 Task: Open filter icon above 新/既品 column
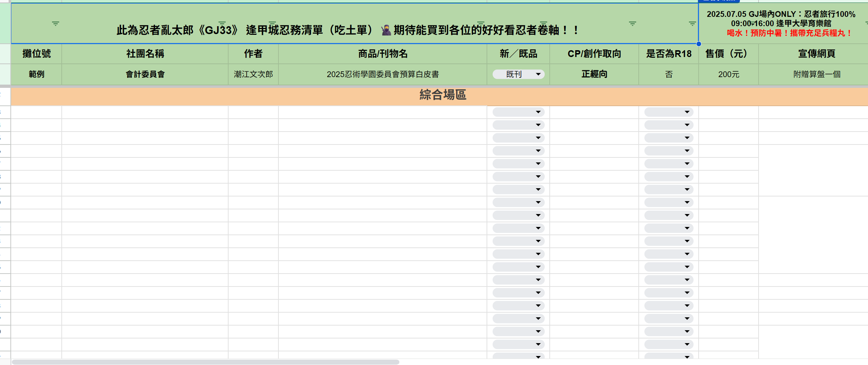click(x=544, y=24)
